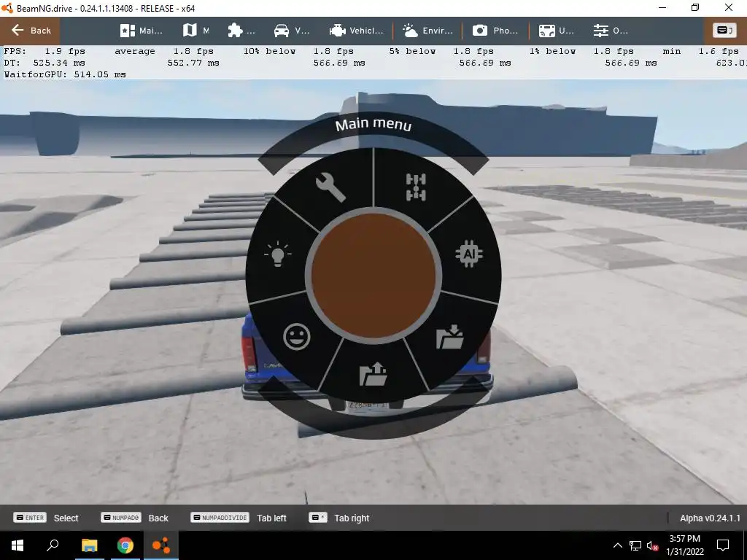Open the Vehicle config engine menu item
The image size is (747, 560).
[356, 31]
